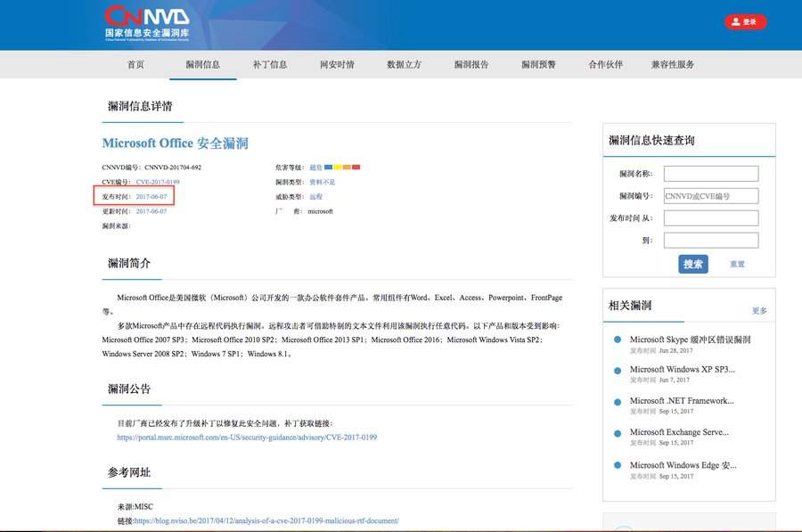
Task: Click the 重置 reset link
Action: pos(737,264)
